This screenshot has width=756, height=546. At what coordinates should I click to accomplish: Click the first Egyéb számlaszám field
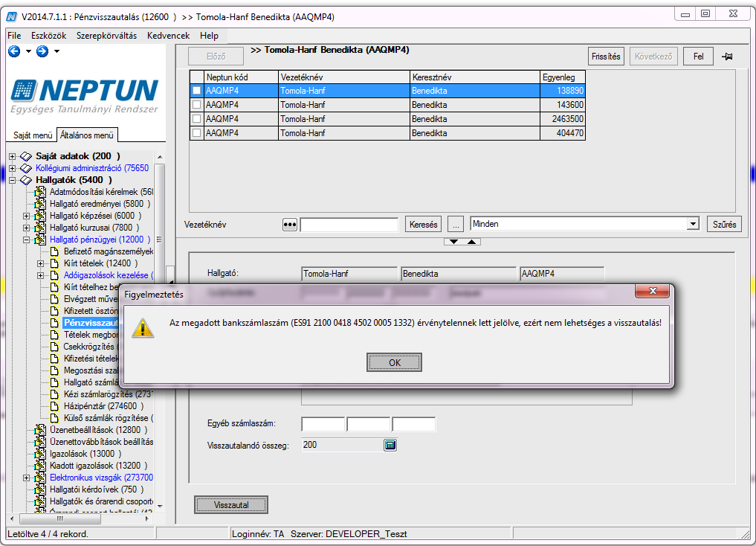click(x=323, y=424)
